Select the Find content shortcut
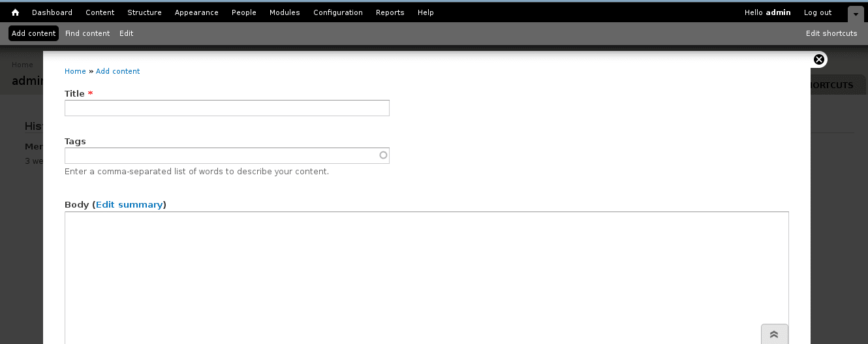The width and height of the screenshot is (868, 344). pos(87,33)
